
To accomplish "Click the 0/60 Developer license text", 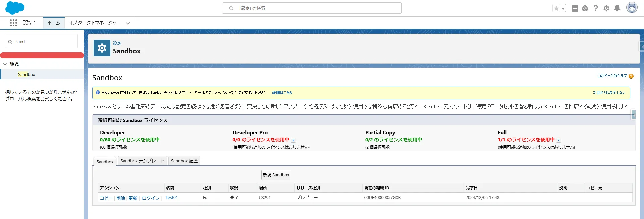I will (x=129, y=140).
